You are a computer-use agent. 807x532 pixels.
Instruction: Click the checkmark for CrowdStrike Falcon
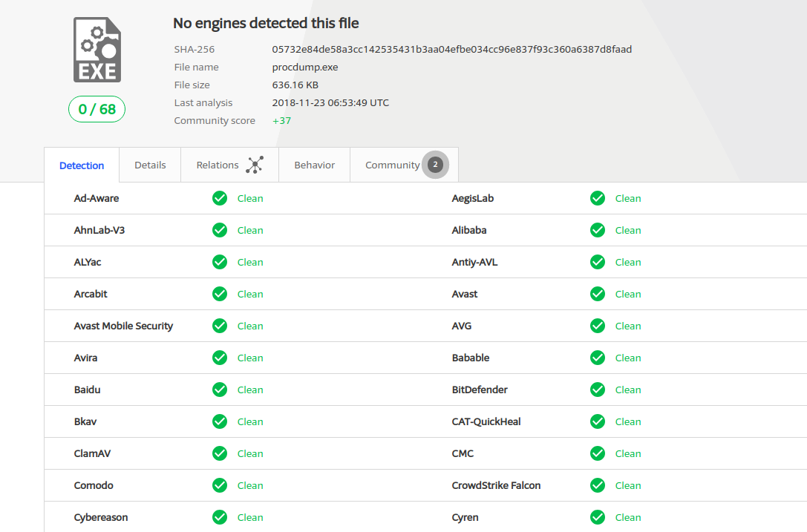pos(598,485)
